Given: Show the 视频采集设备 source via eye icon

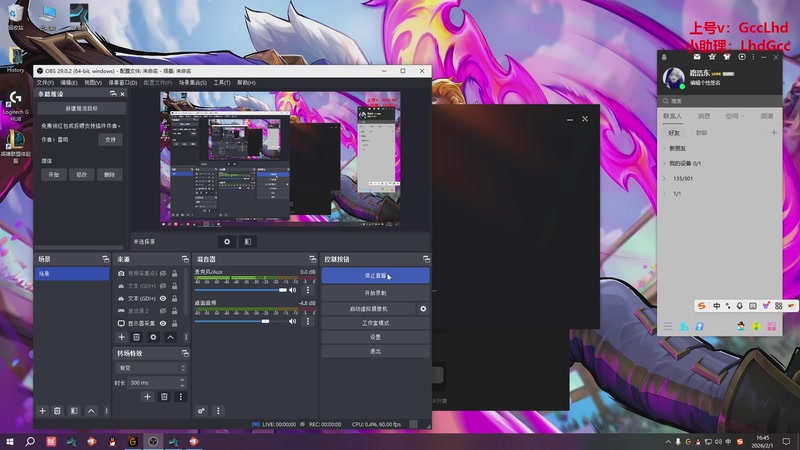Looking at the screenshot, I should (163, 273).
